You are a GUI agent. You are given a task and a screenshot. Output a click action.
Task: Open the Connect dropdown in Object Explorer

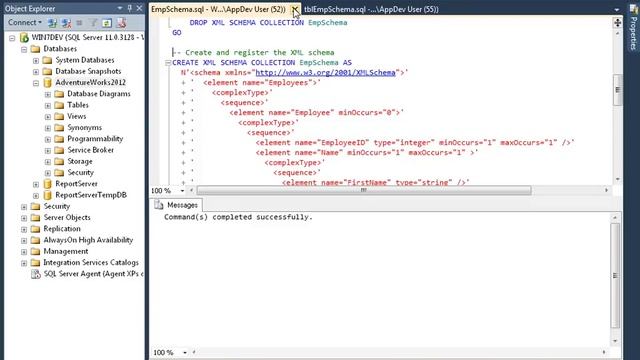point(25,22)
